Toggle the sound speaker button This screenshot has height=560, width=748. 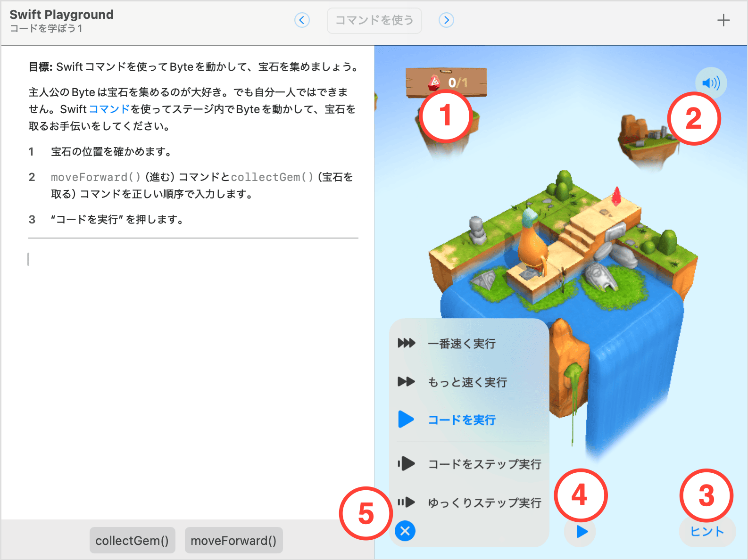pos(711,83)
